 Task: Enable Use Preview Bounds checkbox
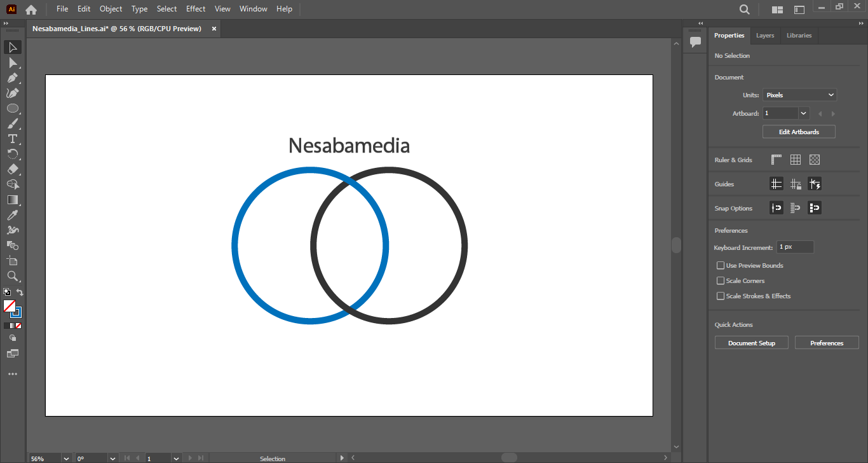click(x=721, y=265)
